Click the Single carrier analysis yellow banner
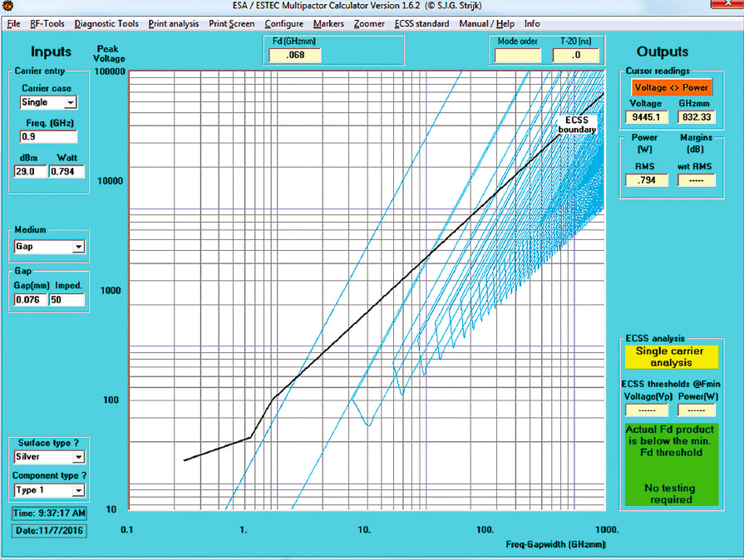 [x=671, y=356]
